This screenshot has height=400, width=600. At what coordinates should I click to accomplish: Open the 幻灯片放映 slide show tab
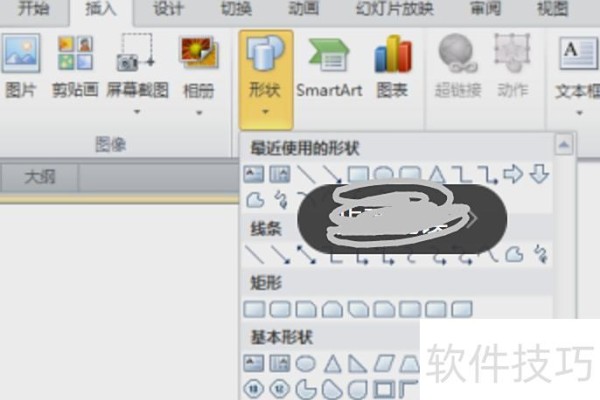(395, 9)
